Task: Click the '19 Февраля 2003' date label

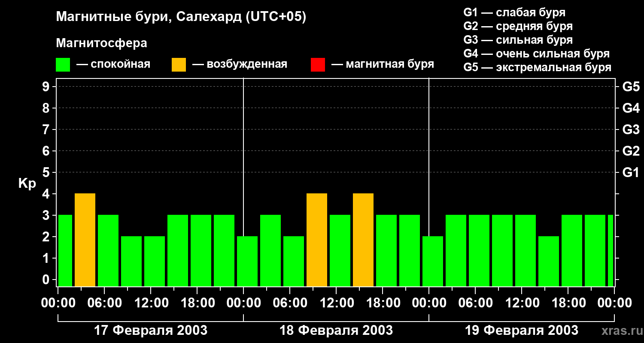Action: pos(522,331)
